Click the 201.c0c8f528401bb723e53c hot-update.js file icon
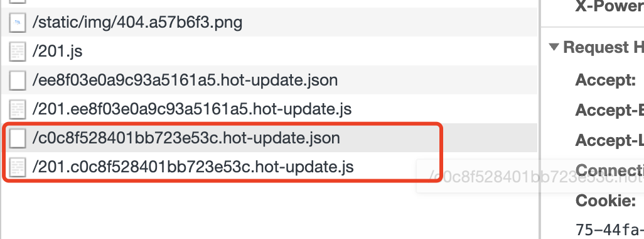 (x=18, y=167)
